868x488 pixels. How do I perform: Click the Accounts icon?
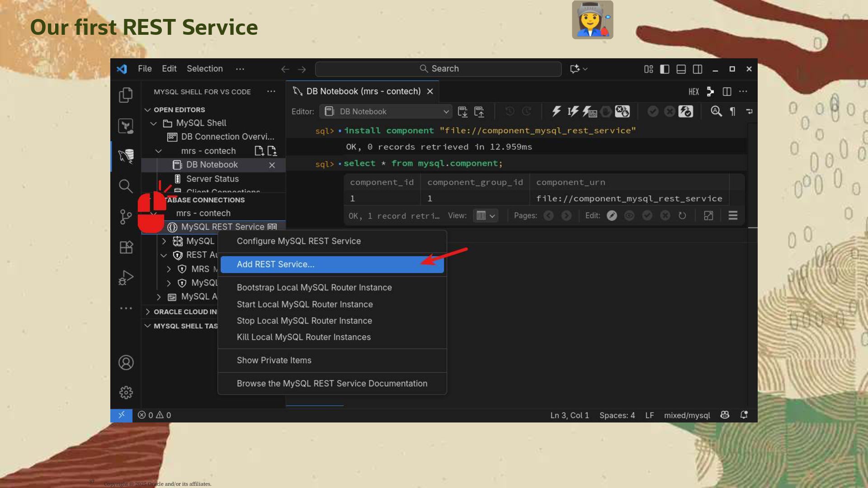pos(126,362)
